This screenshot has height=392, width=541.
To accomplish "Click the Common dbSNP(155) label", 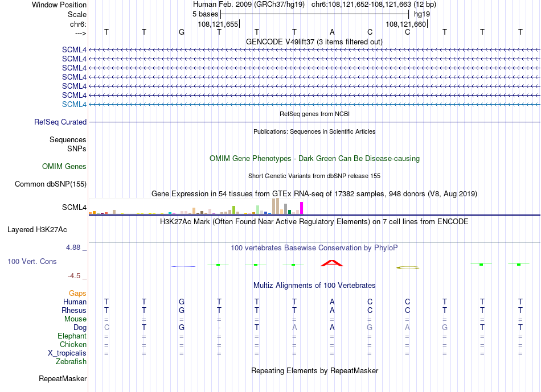I will [51, 184].
